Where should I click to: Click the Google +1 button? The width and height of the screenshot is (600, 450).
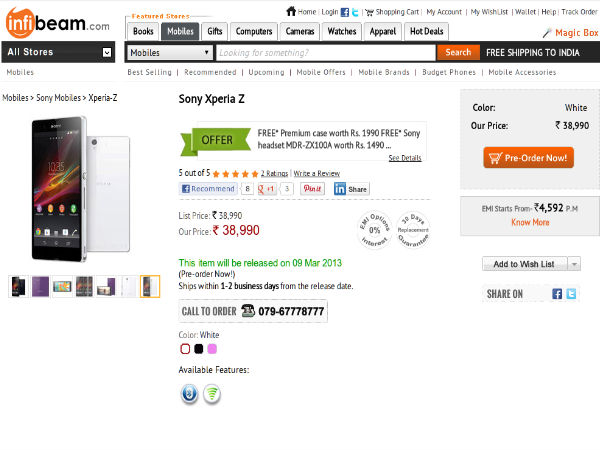pos(268,188)
